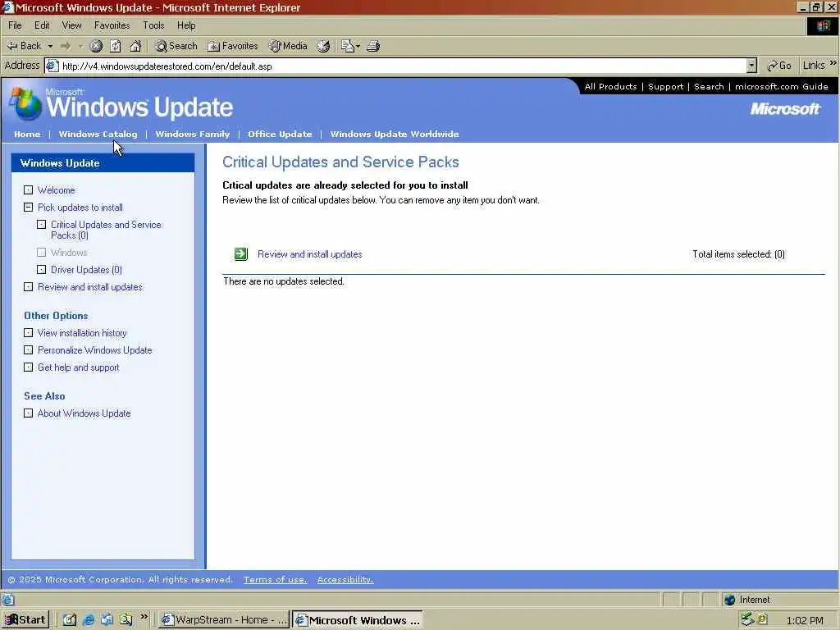Show hidden Quick Launch icons chevron

point(144,617)
